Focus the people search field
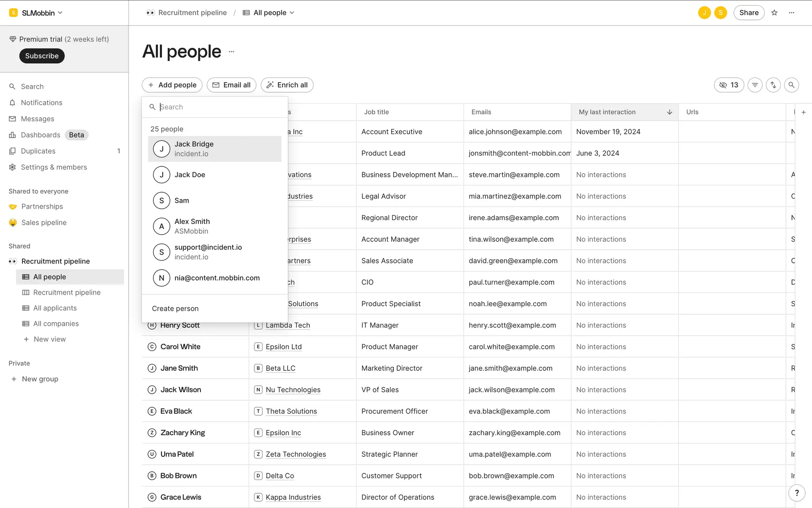This screenshot has height=508, width=812. pos(216,107)
